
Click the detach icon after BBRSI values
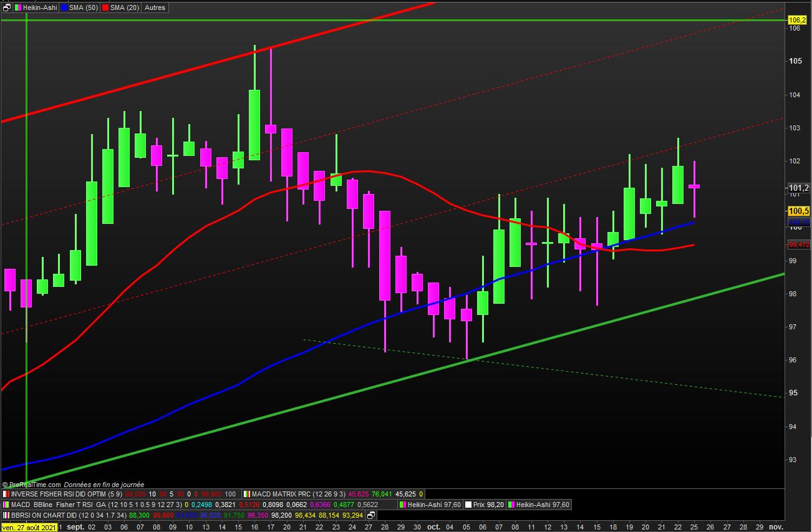tap(371, 516)
